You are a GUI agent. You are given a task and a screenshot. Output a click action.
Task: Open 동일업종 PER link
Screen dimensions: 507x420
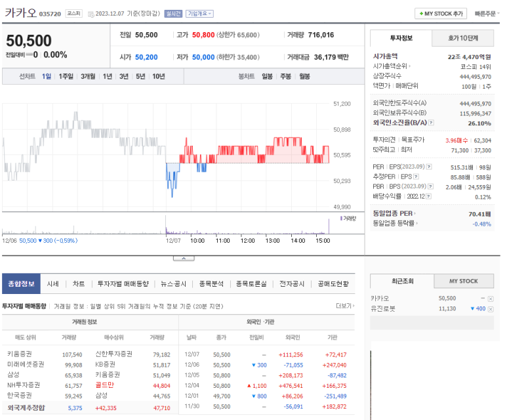click(x=394, y=213)
